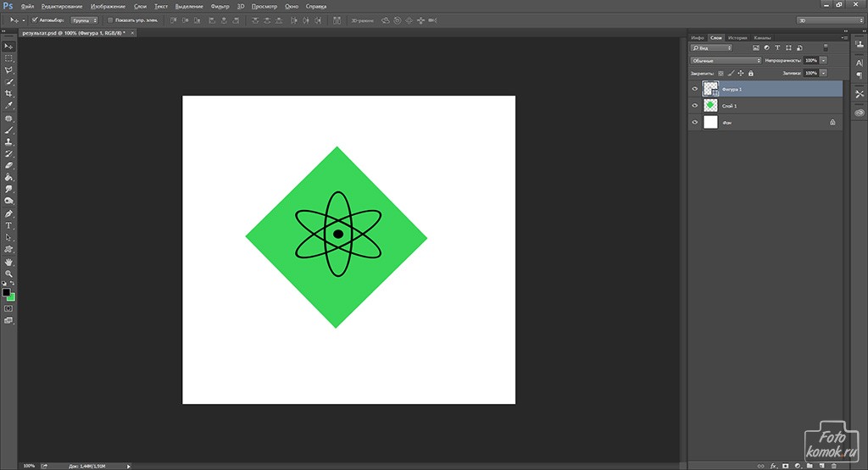Open the Группа auto-select dropdown

[84, 20]
